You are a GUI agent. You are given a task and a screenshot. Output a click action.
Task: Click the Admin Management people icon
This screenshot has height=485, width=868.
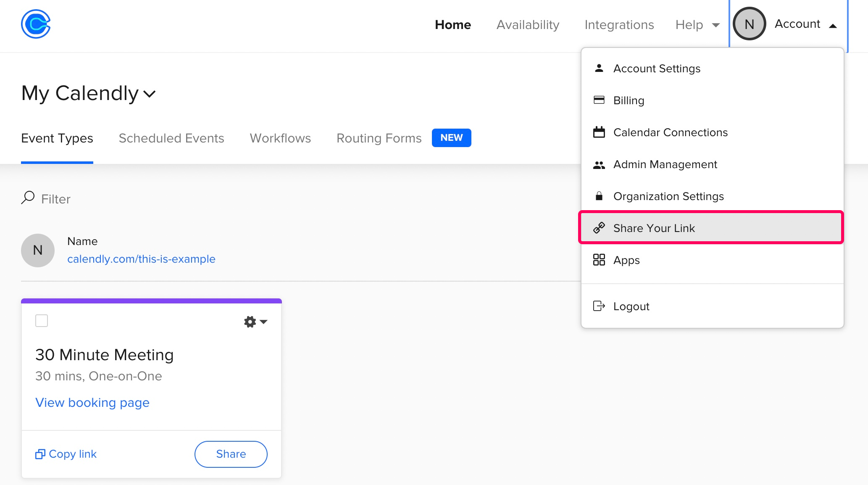tap(599, 165)
